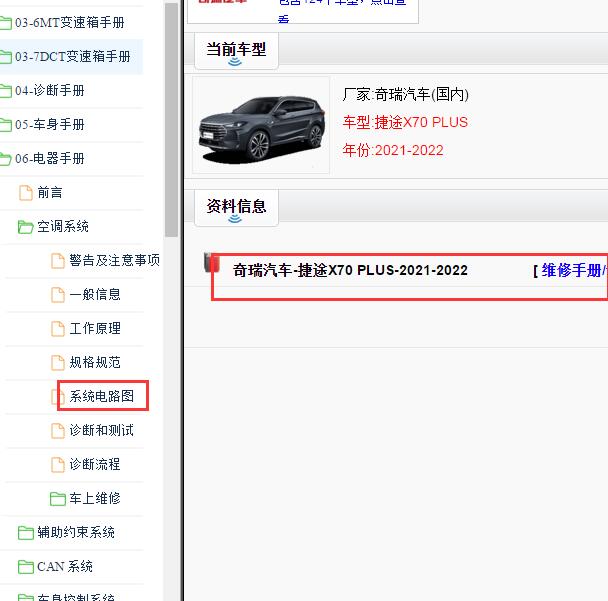Expand the 辅助约束系统 folder
This screenshot has height=601, width=608.
76,532
